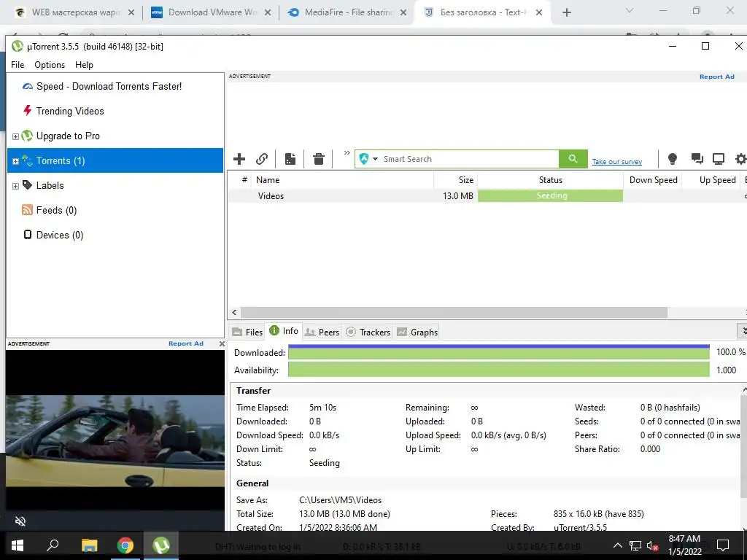Sort by the Down Speed column header
Screen dimensions: 747x560
click(x=653, y=180)
